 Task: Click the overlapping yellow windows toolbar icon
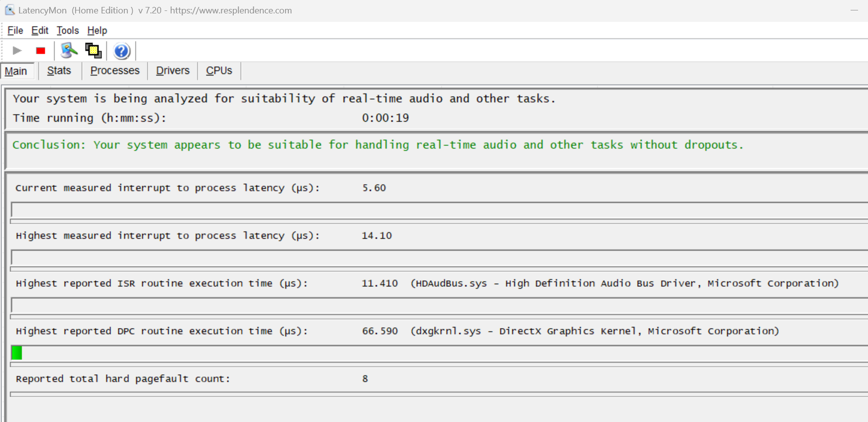(x=93, y=51)
